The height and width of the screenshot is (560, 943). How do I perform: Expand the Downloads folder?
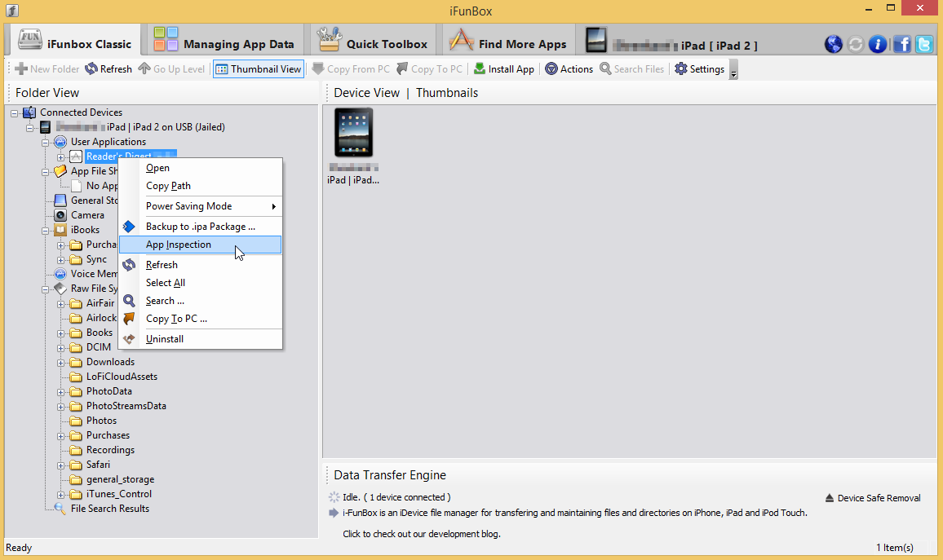(x=60, y=363)
